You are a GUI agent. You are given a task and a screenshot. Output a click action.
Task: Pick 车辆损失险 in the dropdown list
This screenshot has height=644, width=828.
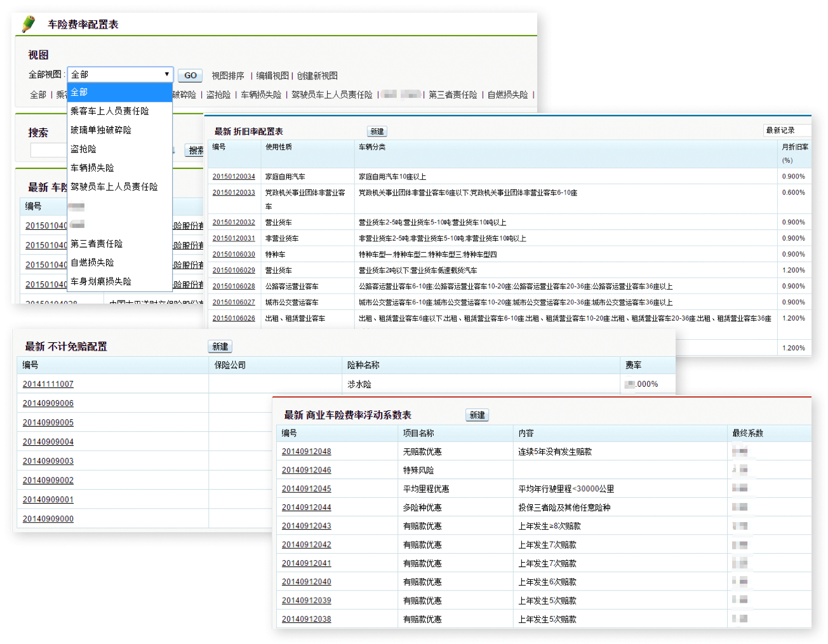coord(120,168)
